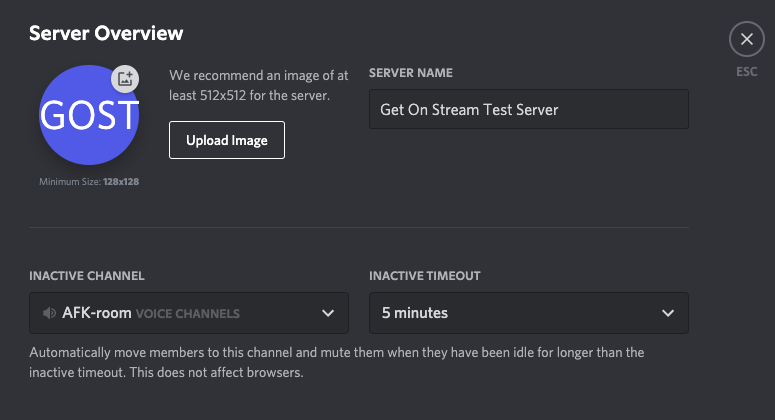This screenshot has height=420, width=775.
Task: Expand the Inactive Timeout dropdown
Action: [x=528, y=313]
